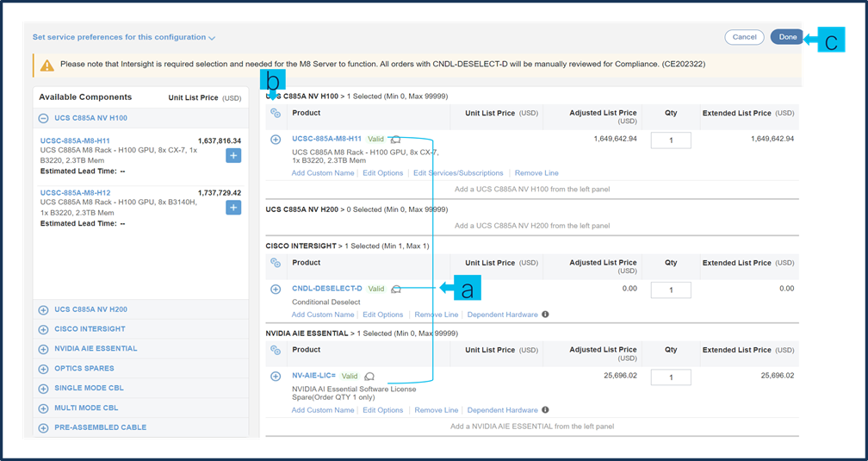868x461 pixels.
Task: Open the UCSC-885A-M8-H11 link in selected table
Action: click(x=326, y=139)
